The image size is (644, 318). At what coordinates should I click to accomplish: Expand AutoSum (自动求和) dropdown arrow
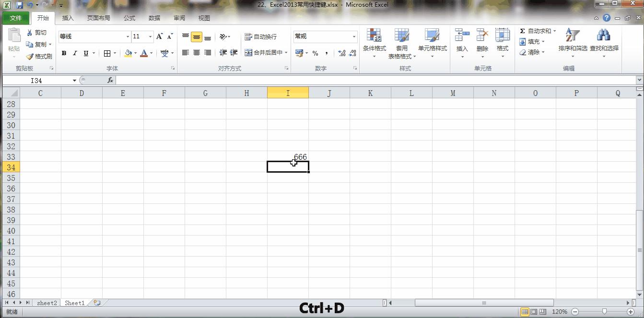tap(555, 31)
